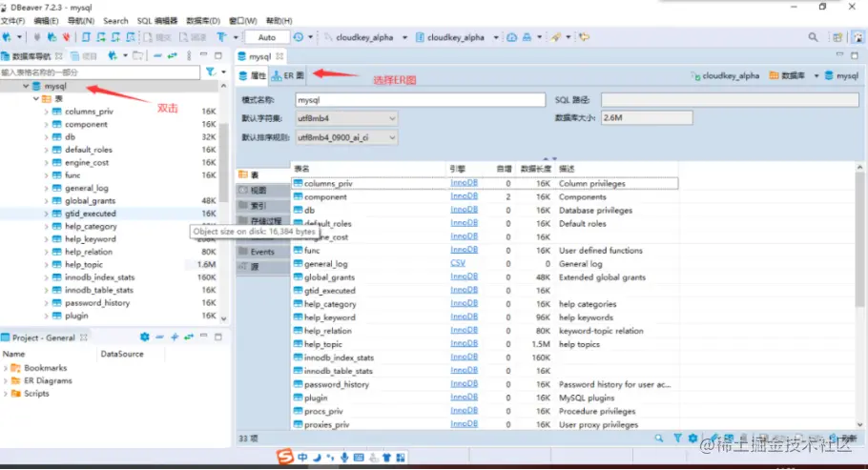Viewport: 868px width, 470px height.
Task: Click the CSV engine link for general_log
Action: tap(458, 263)
